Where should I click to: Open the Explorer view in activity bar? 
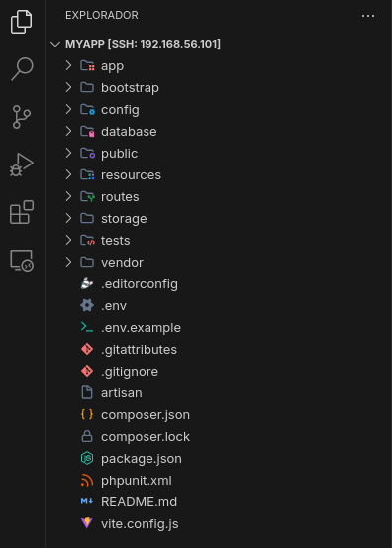[22, 22]
